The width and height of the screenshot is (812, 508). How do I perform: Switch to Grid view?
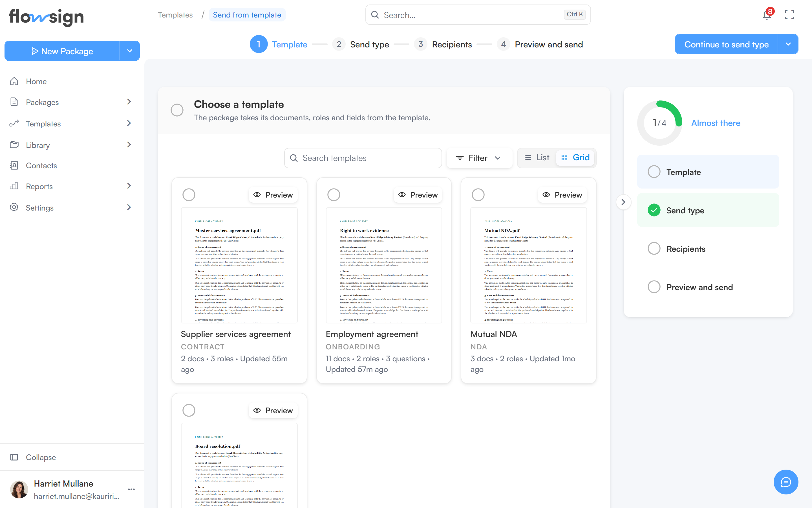tap(575, 157)
